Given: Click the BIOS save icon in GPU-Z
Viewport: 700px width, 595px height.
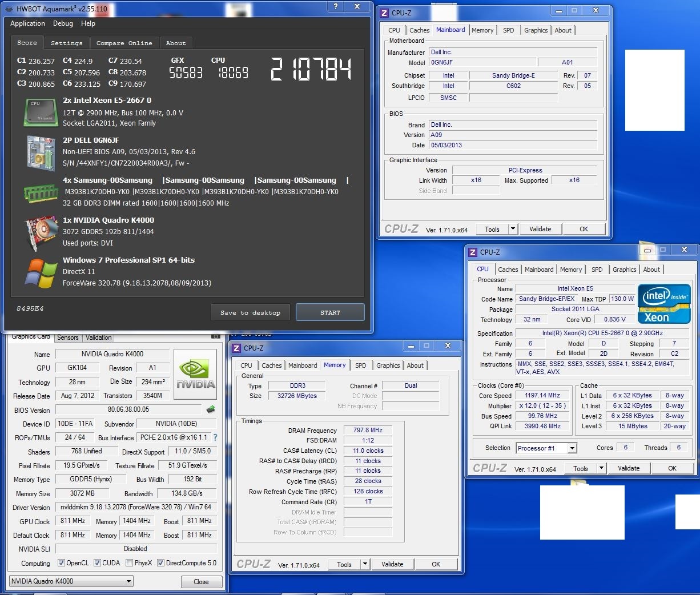Looking at the screenshot, I should click(x=210, y=409).
